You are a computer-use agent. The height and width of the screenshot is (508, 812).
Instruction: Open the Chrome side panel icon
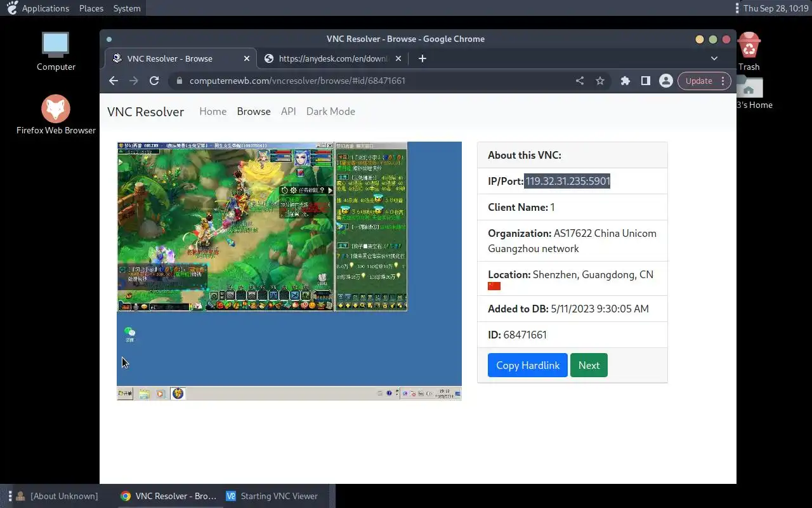tap(646, 81)
